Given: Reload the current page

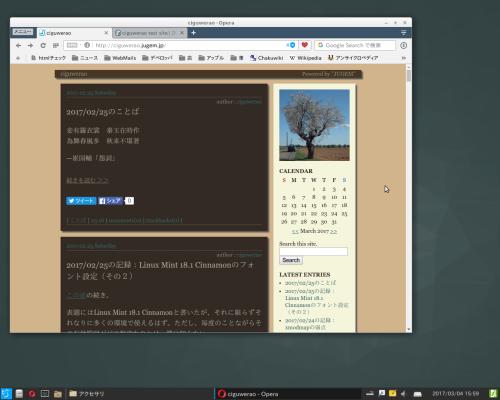Looking at the screenshot, I should tap(43, 45).
